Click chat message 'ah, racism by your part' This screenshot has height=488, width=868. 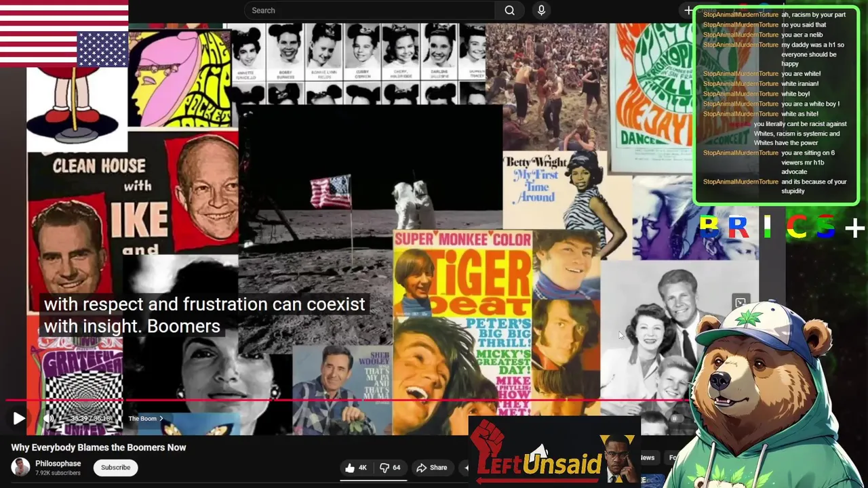coord(813,14)
